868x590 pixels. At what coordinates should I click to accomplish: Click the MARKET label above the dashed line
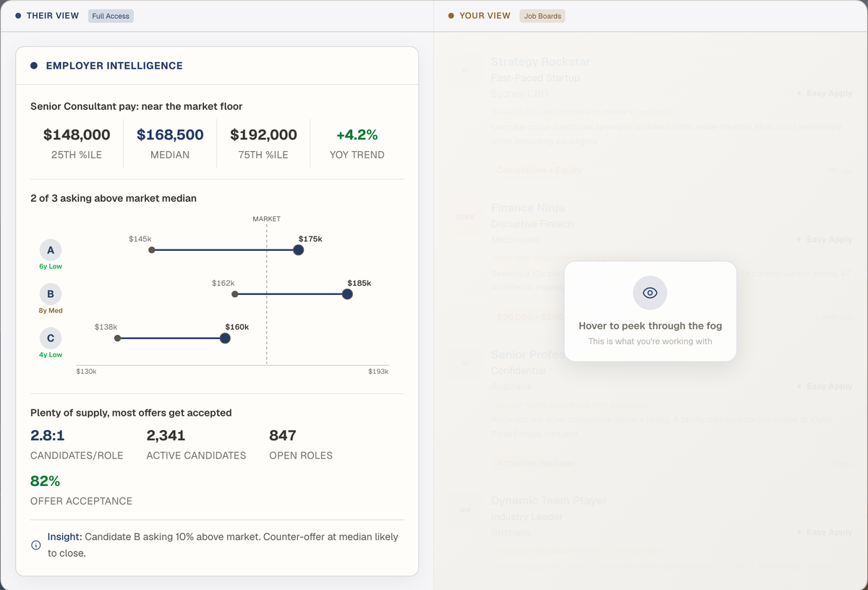266,218
